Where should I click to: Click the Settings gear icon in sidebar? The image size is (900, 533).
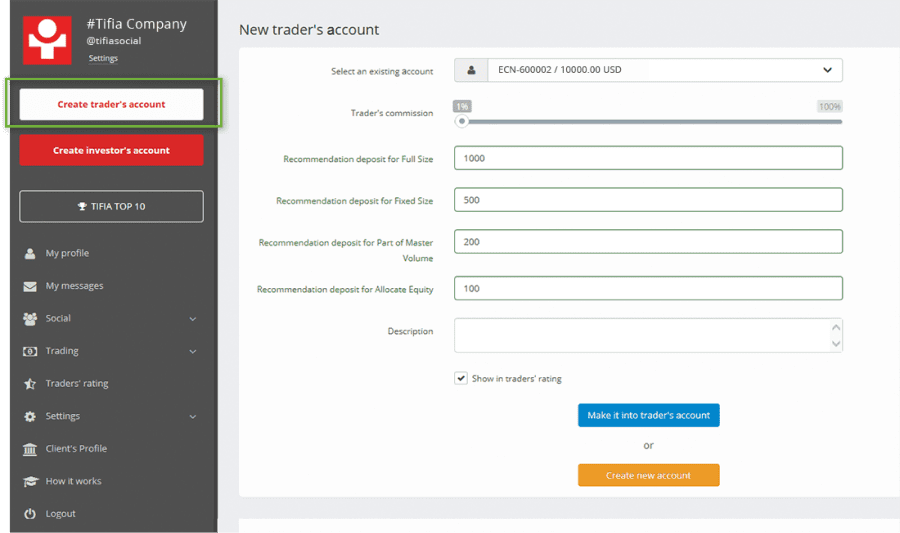tap(30, 417)
